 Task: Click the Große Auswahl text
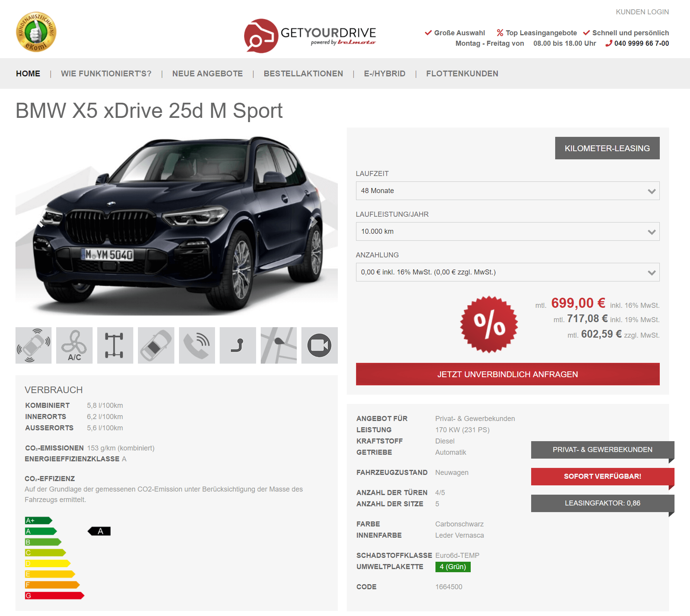pyautogui.click(x=459, y=33)
